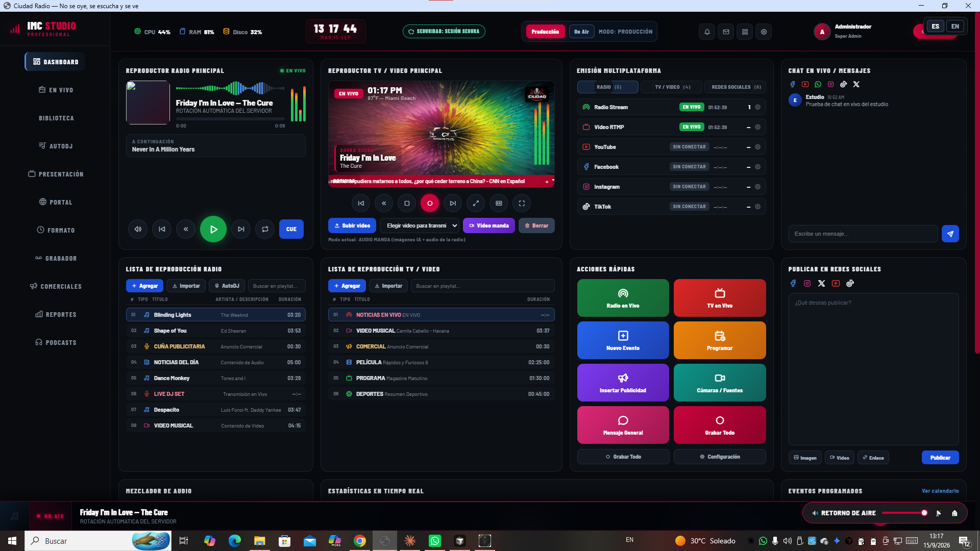The width and height of the screenshot is (980, 551).
Task: Click the notifications bell icon
Action: click(707, 32)
